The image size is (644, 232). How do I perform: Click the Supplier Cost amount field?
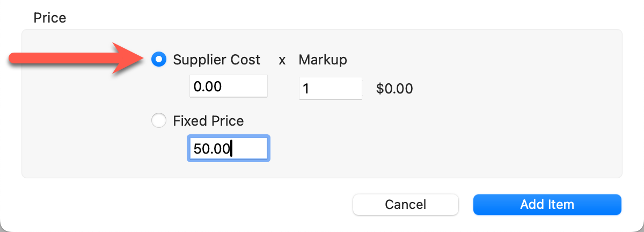tap(229, 86)
